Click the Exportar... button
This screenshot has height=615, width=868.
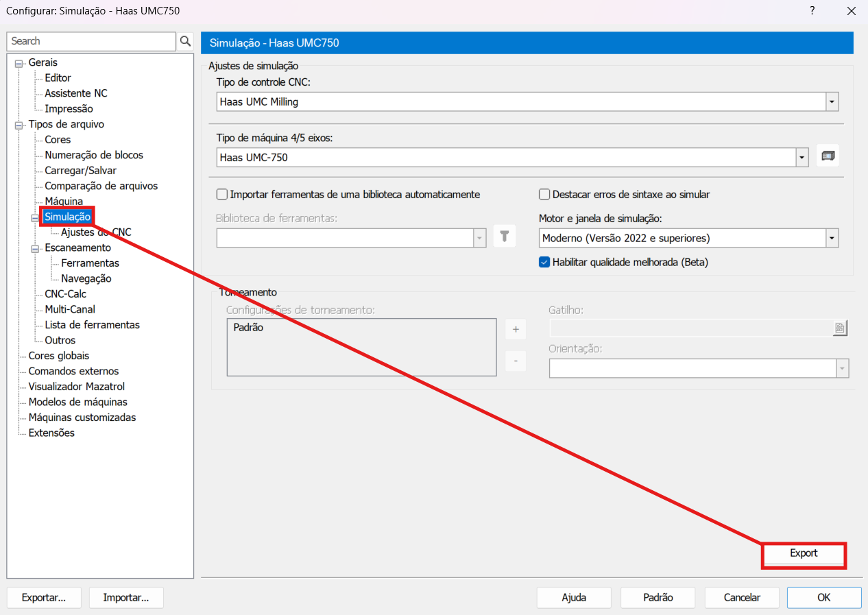[x=44, y=597]
